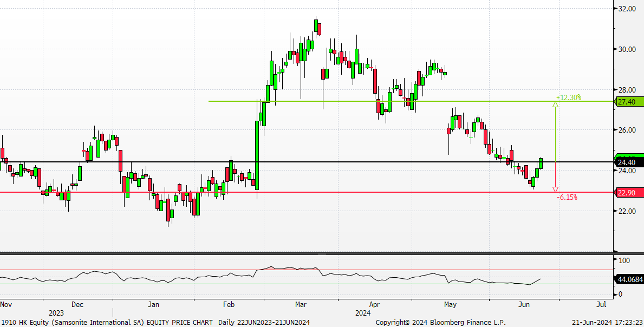Click the 30.00 price axis label

click(x=627, y=49)
